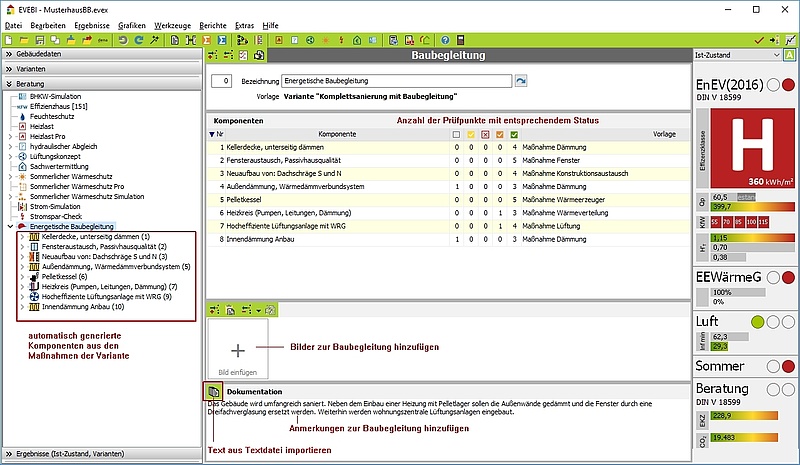Click the magic wand icon in the toolbar
This screenshot has height=465, width=800.
point(154,40)
